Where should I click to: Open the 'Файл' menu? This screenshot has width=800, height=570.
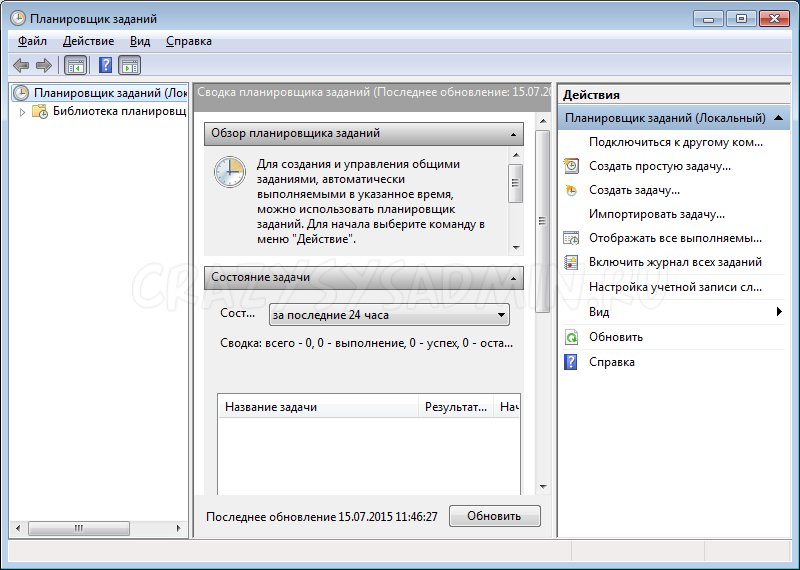(32, 41)
